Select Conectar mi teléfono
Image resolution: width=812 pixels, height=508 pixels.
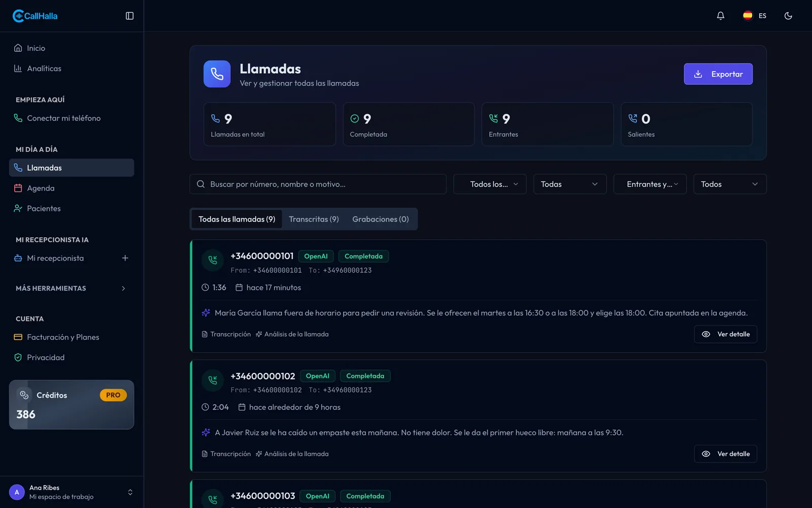pyautogui.click(x=72, y=118)
